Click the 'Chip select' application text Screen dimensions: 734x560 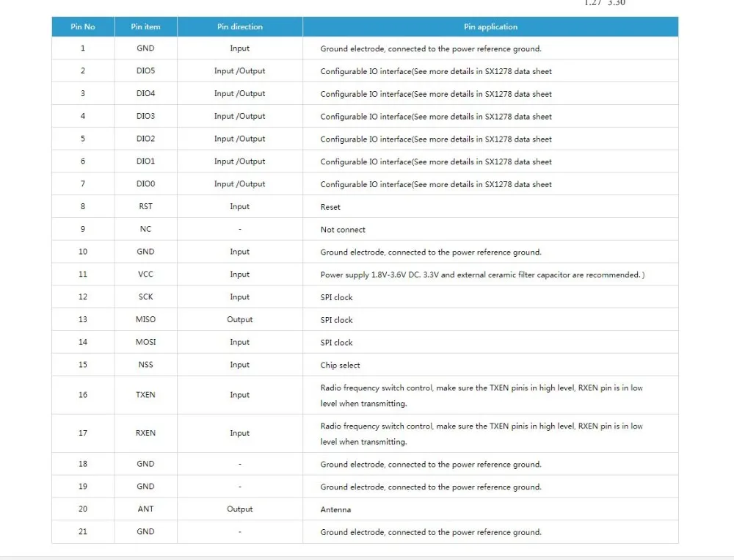pos(341,366)
